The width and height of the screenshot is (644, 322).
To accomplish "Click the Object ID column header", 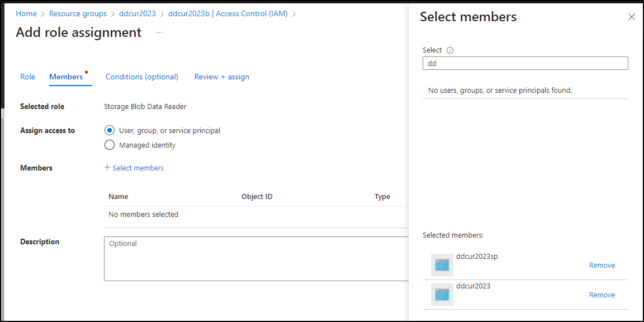I will click(x=257, y=197).
